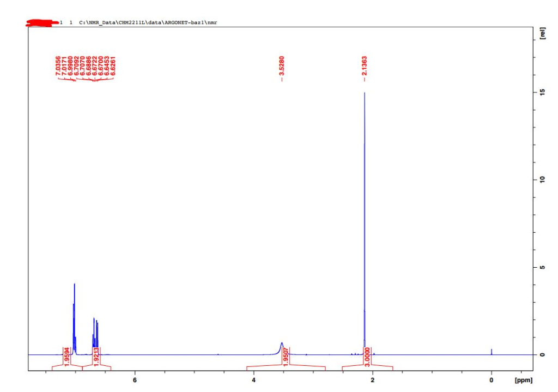This screenshot has width=558, height=392.
Task: Click the 4 ppm axis tick label
Action: tap(254, 380)
